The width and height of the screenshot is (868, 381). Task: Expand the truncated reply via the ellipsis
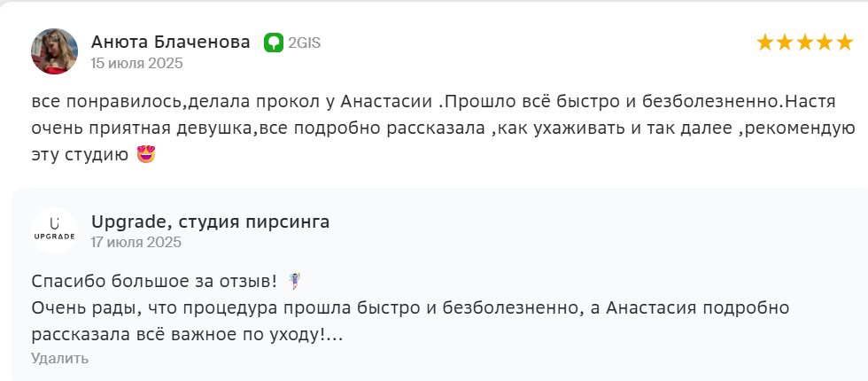point(334,335)
